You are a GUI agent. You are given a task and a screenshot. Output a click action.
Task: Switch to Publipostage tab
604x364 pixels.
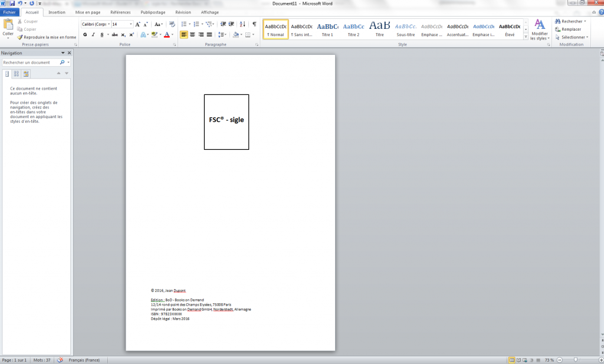[153, 12]
